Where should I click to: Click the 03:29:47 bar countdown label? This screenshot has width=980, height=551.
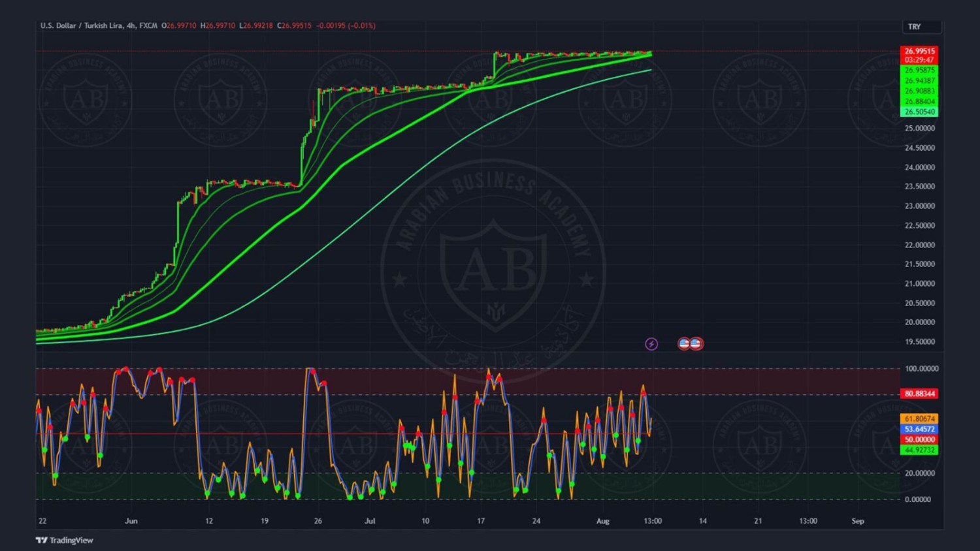click(x=919, y=60)
